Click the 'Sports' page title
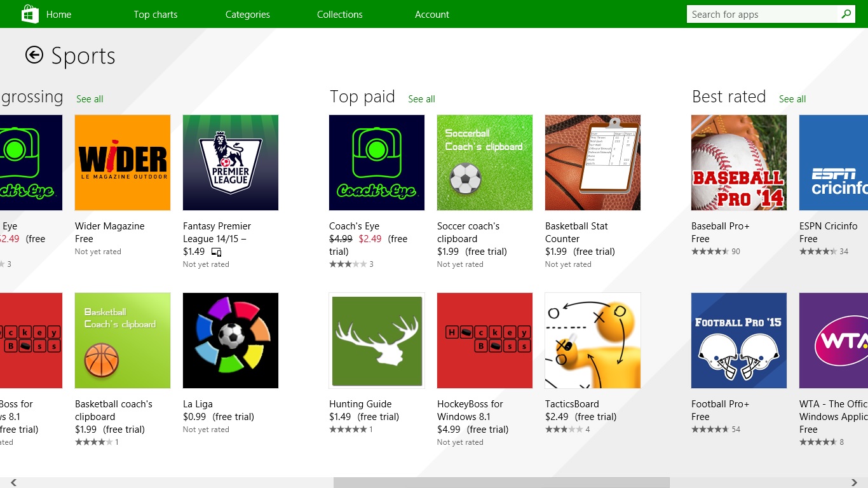 click(83, 57)
